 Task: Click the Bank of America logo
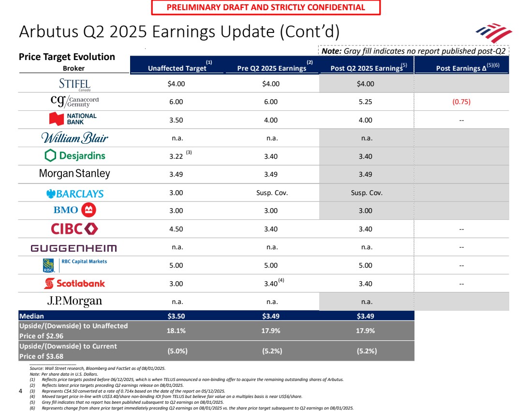click(x=494, y=32)
